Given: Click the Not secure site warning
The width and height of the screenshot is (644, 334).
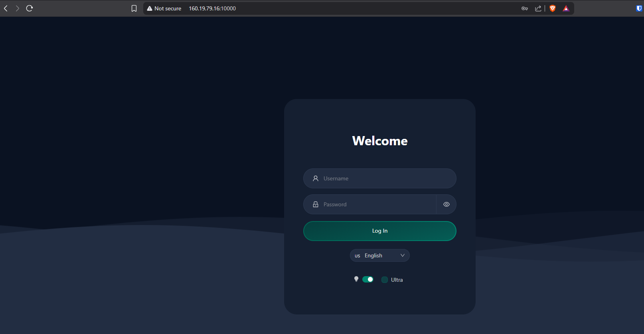Looking at the screenshot, I should coord(164,8).
